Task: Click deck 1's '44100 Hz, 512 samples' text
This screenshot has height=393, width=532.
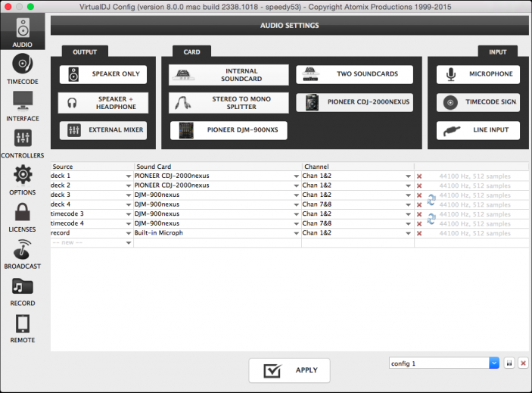Action: [x=474, y=176]
